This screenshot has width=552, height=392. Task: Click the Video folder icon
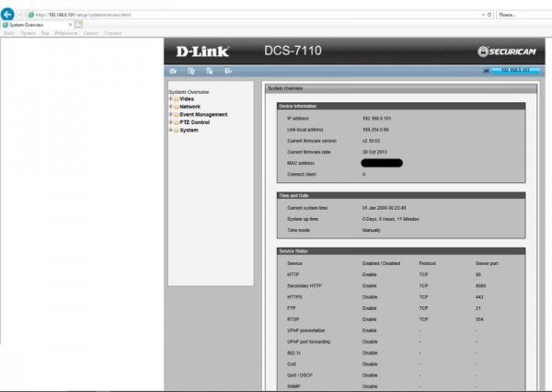tap(177, 99)
